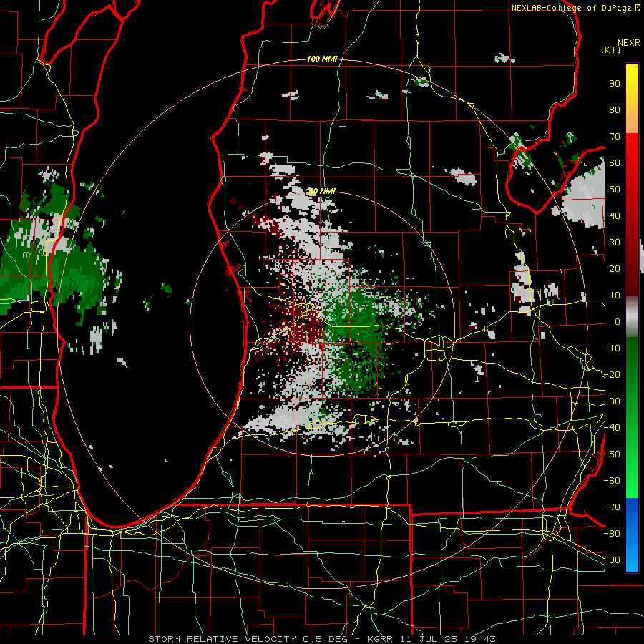Click the 20 value on the velocity scale

pos(615,268)
